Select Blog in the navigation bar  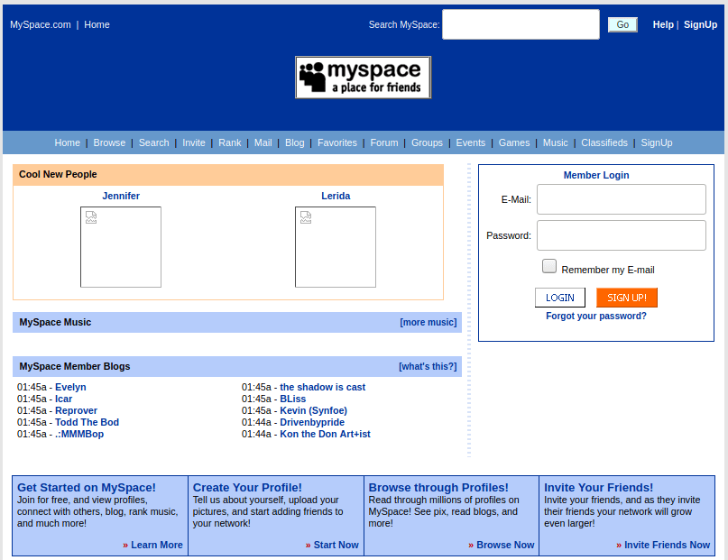(294, 142)
